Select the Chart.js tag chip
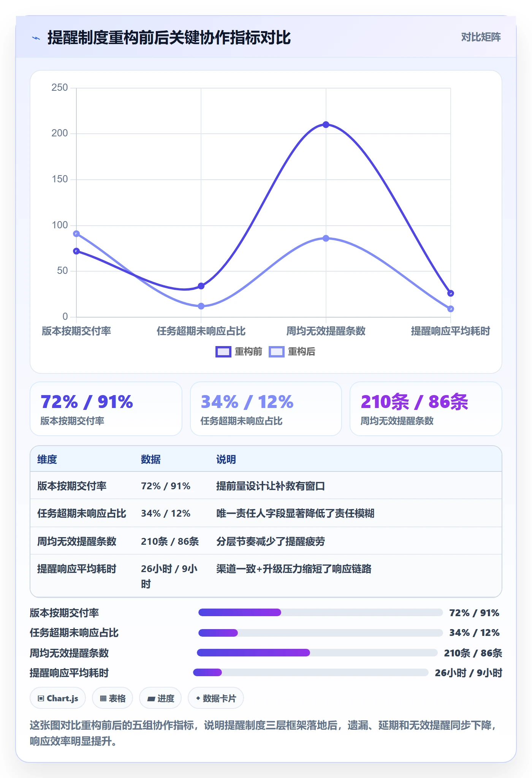 click(58, 698)
